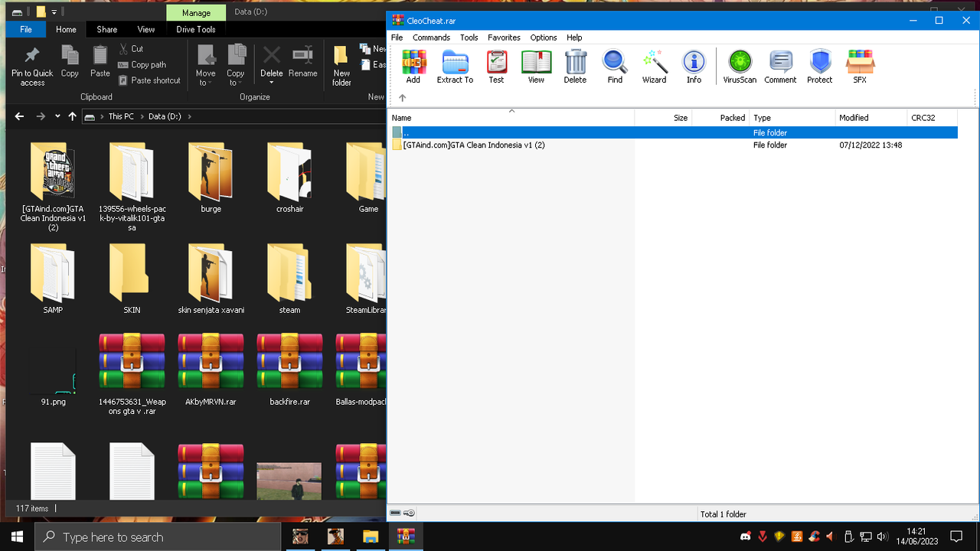Image resolution: width=980 pixels, height=551 pixels.
Task: Open the Drive Tools tab in Explorer
Action: coord(196,29)
